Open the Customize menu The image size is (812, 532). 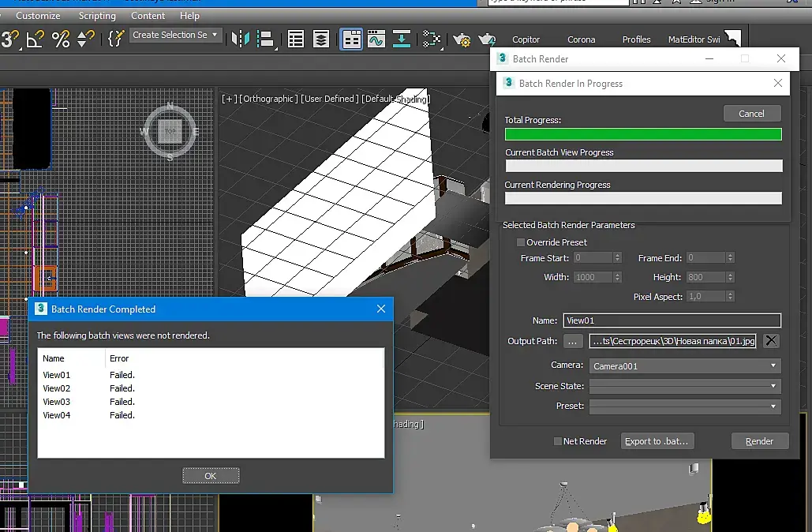38,16
